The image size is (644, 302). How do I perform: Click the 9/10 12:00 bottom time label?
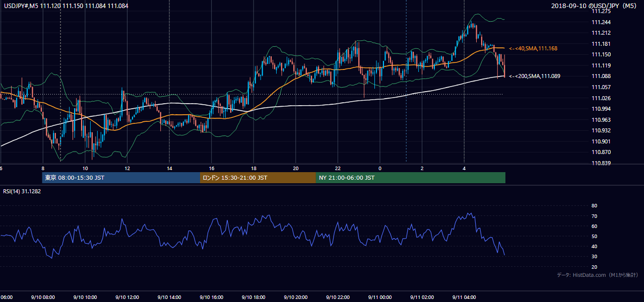(126, 297)
